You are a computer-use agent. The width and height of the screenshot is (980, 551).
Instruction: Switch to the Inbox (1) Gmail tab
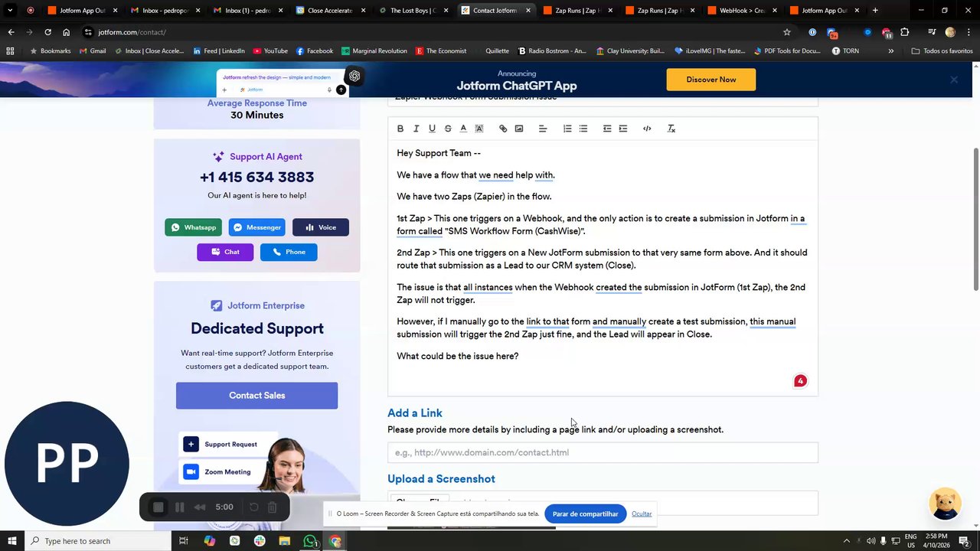click(249, 11)
